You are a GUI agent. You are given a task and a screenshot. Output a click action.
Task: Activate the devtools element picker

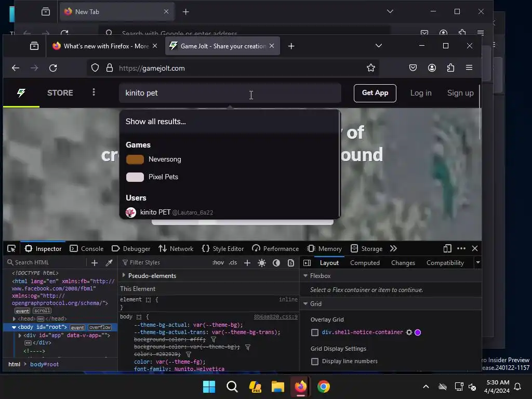coord(11,249)
